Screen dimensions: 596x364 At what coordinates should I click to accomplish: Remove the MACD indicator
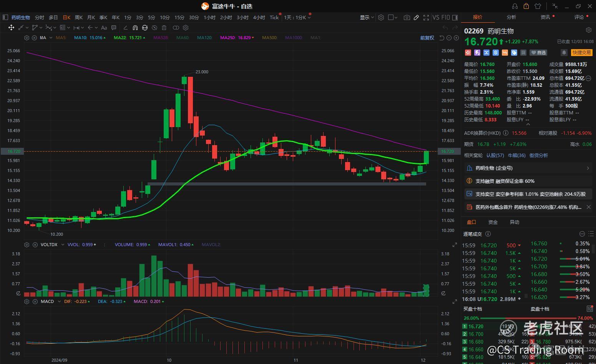tap(34, 301)
